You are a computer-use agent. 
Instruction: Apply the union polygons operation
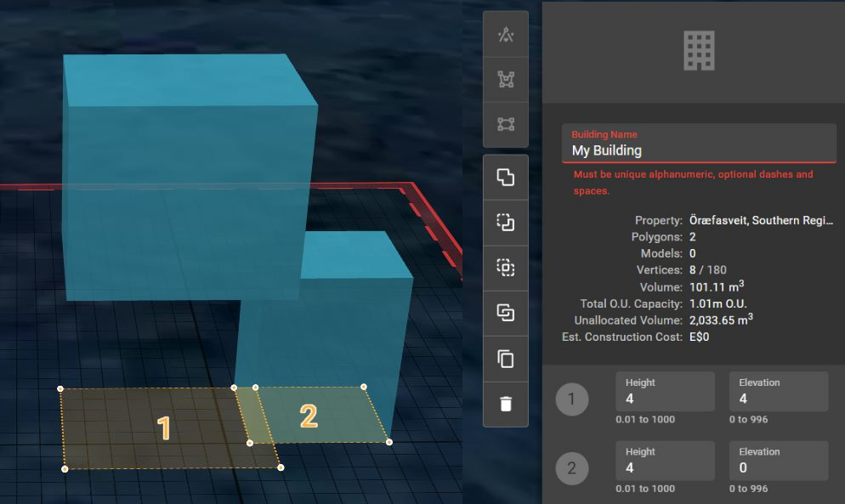pyautogui.click(x=506, y=178)
